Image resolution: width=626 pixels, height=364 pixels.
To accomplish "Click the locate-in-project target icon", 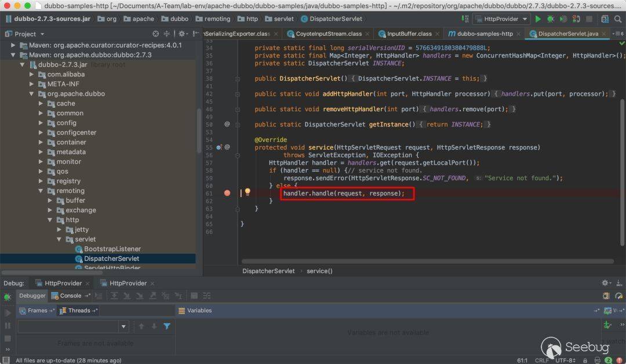I will coord(155,34).
